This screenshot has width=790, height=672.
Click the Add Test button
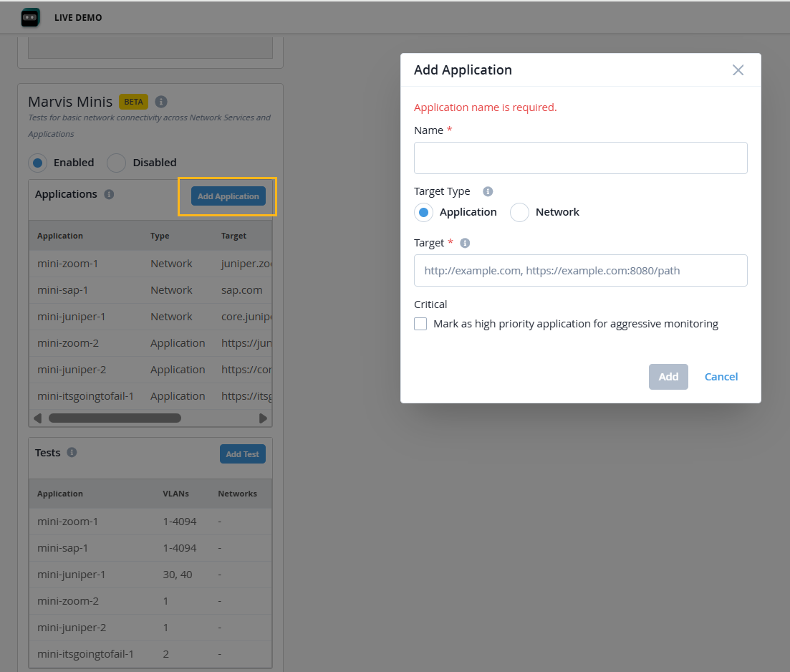tap(242, 454)
